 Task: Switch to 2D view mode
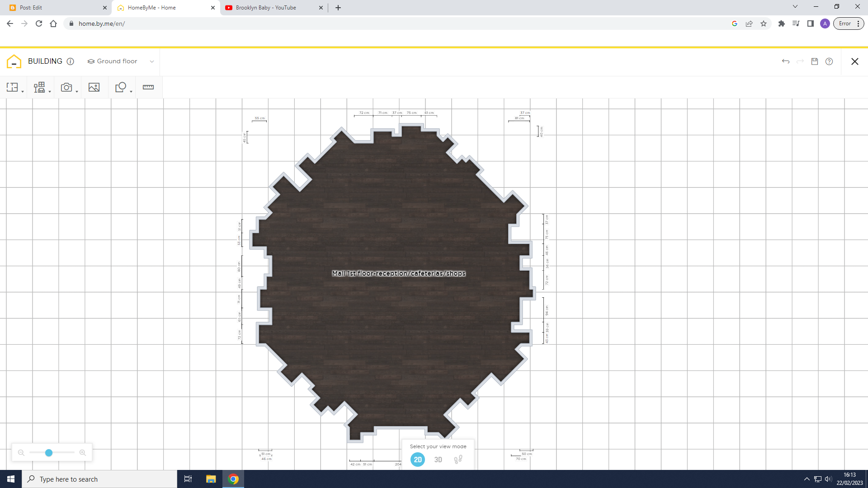(418, 460)
